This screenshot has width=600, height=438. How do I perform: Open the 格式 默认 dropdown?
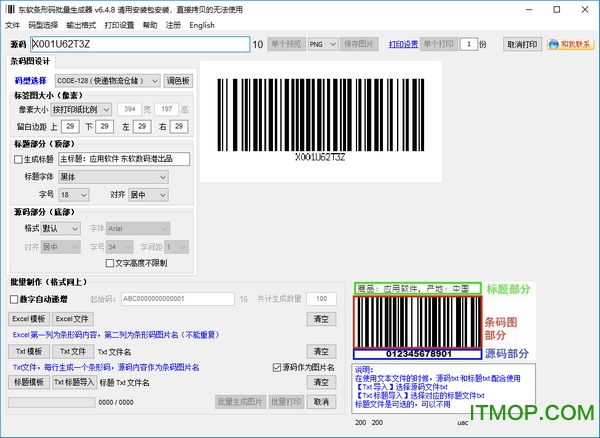pos(60,229)
